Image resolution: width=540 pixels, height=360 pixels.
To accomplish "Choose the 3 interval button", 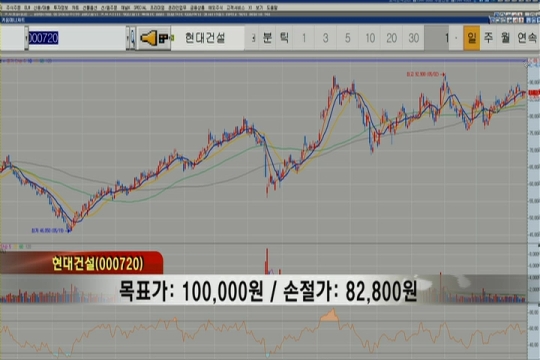I will pos(325,38).
